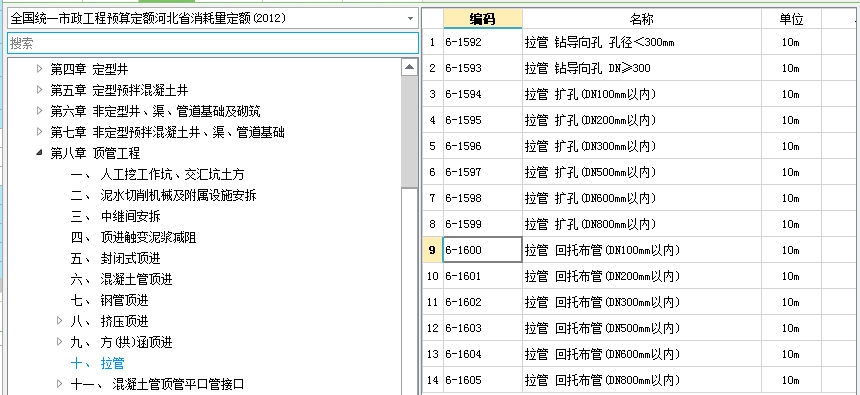This screenshot has width=860, height=395.
Task: Select 第四章 定型井 chapter
Action: 89,70
